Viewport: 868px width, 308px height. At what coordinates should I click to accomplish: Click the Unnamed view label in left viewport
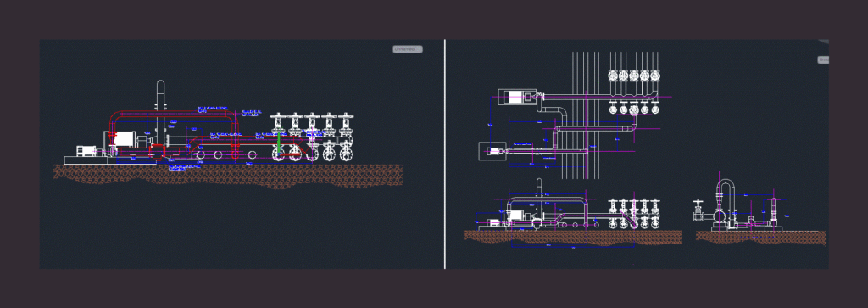pos(408,49)
